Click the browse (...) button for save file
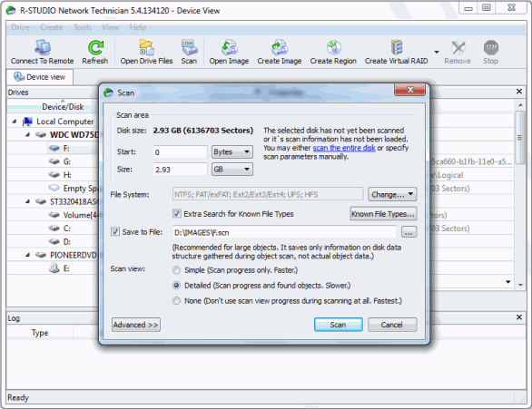Screen dimensions: 532x409 coord(409,232)
